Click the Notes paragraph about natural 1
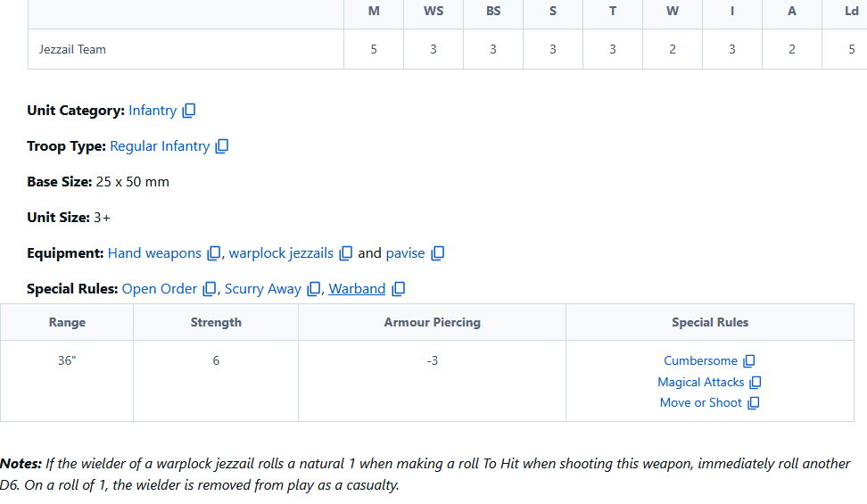The height and width of the screenshot is (504, 867). point(425,475)
